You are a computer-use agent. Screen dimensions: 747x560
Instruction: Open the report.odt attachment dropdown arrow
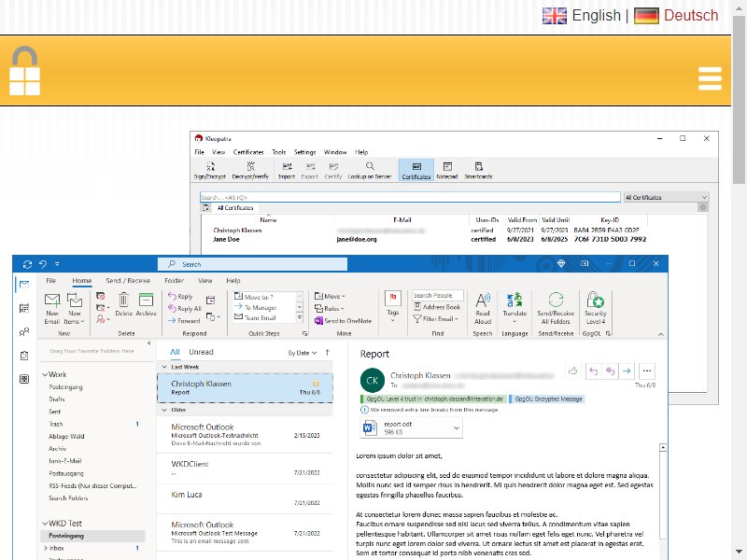pyautogui.click(x=457, y=427)
